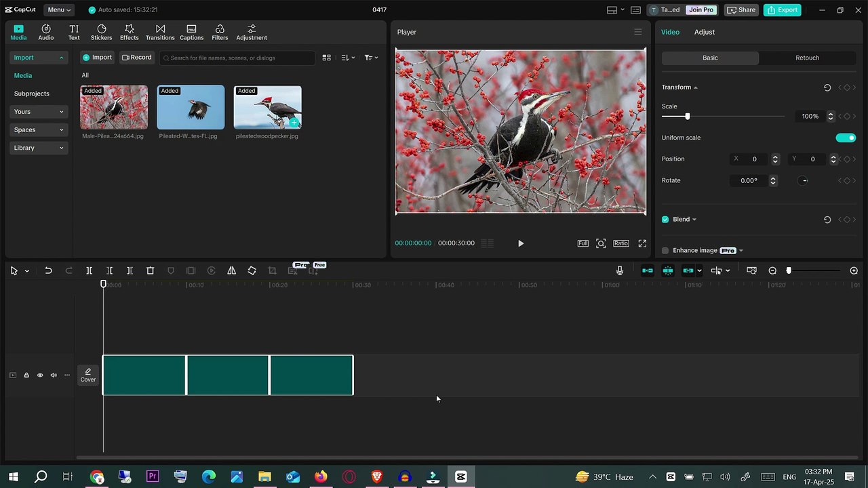Click the microphone voiceover icon
This screenshot has width=868, height=488.
[620, 270]
